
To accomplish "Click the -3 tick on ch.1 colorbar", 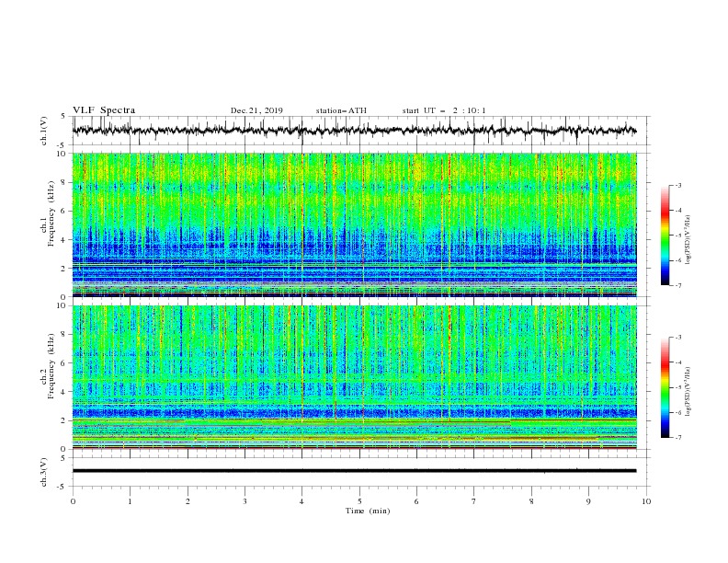I will coord(677,185).
